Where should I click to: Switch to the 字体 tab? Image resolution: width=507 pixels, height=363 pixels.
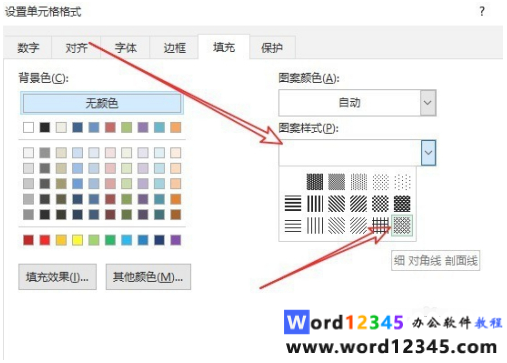click(x=126, y=48)
